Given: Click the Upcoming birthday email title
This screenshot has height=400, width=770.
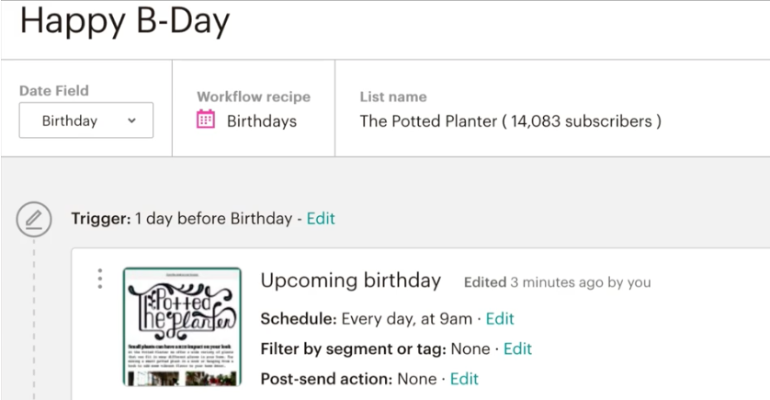Looking at the screenshot, I should 351,281.
